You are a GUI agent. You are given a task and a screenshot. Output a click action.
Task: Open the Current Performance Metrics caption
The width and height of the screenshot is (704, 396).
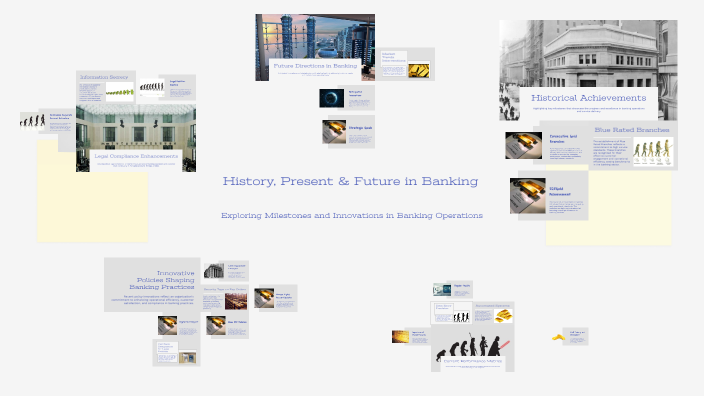(473, 361)
